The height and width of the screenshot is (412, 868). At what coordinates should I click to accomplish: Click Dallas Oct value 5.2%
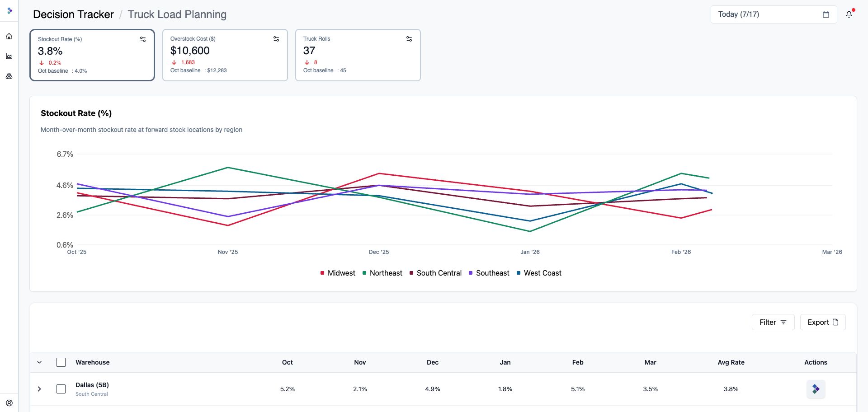[288, 389]
